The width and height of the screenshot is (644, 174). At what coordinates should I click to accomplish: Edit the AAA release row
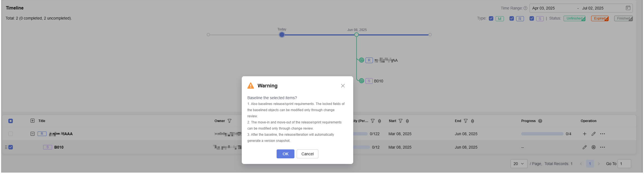point(594,134)
